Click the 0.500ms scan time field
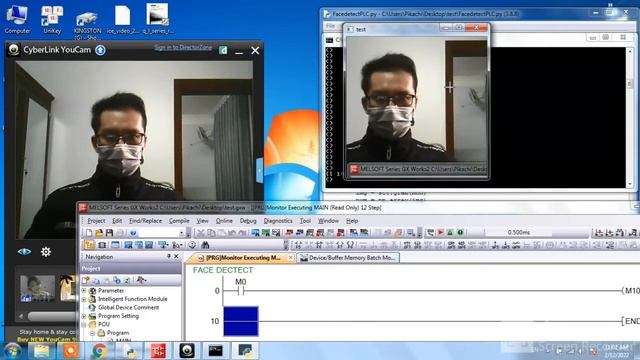This screenshot has height=360, width=640. (x=519, y=233)
